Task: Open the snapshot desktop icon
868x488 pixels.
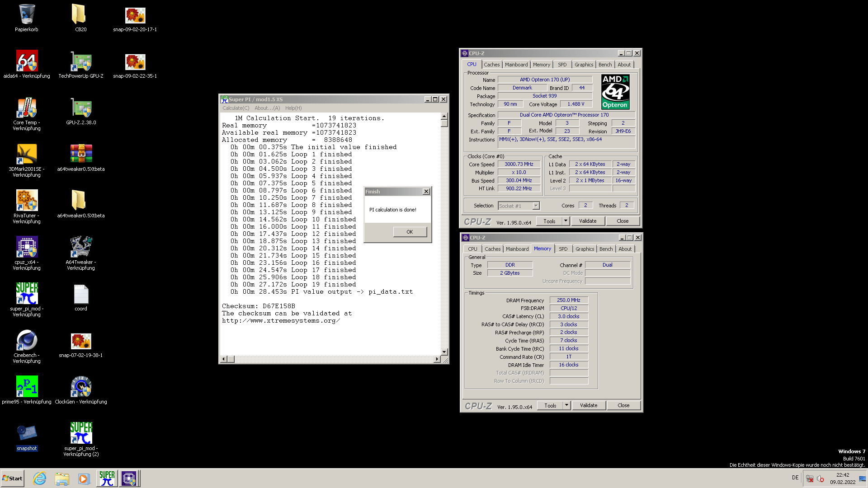Action: click(x=27, y=437)
